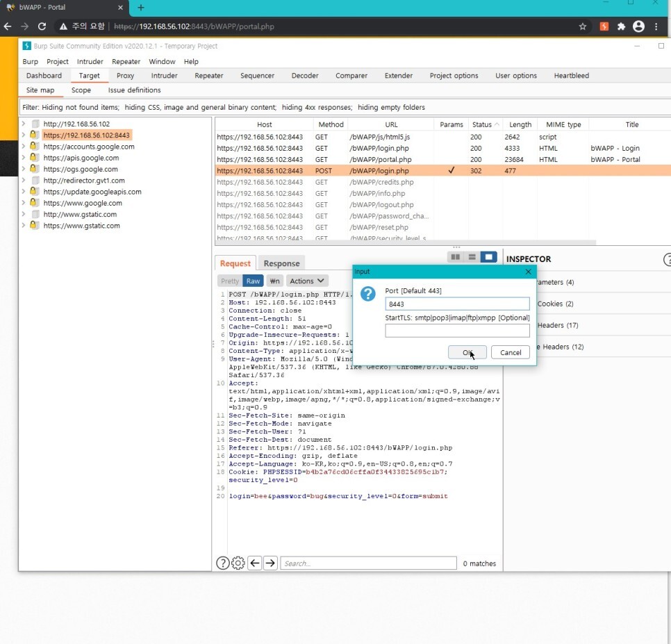
Task: Open the Inspector help icon
Action: pos(668,259)
